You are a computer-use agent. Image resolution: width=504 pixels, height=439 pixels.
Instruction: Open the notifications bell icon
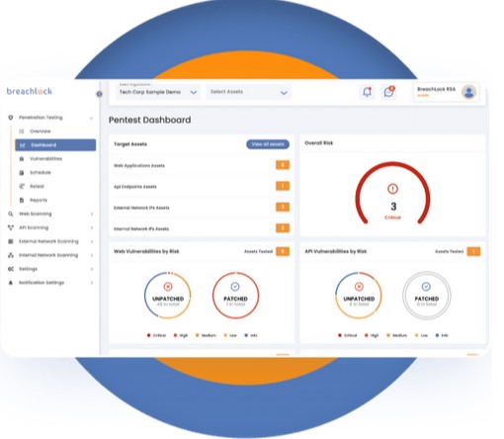click(x=367, y=92)
